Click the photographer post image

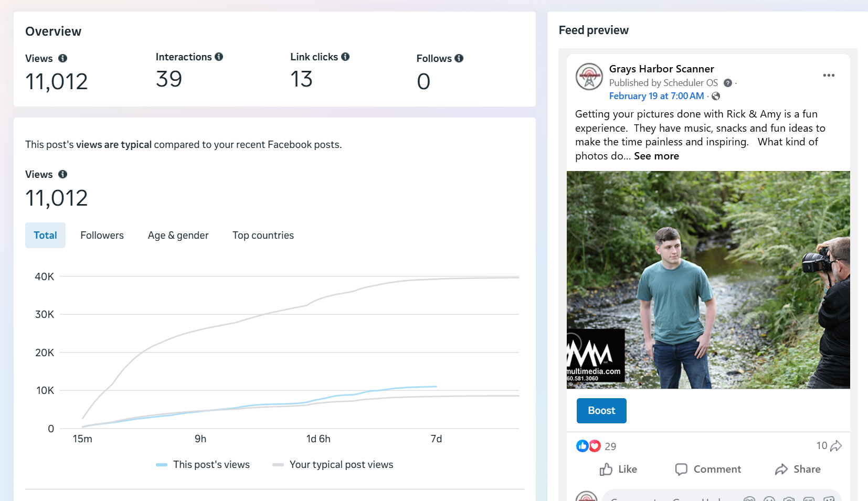[708, 280]
